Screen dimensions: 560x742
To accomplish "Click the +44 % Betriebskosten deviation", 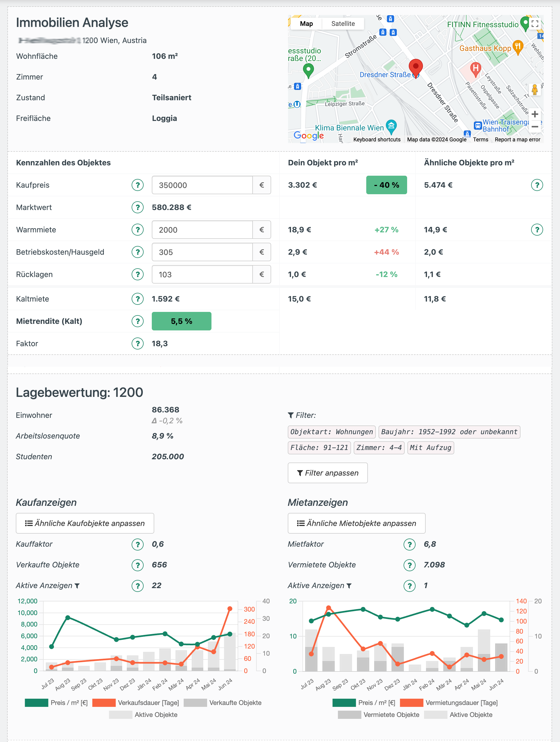I will tap(386, 252).
